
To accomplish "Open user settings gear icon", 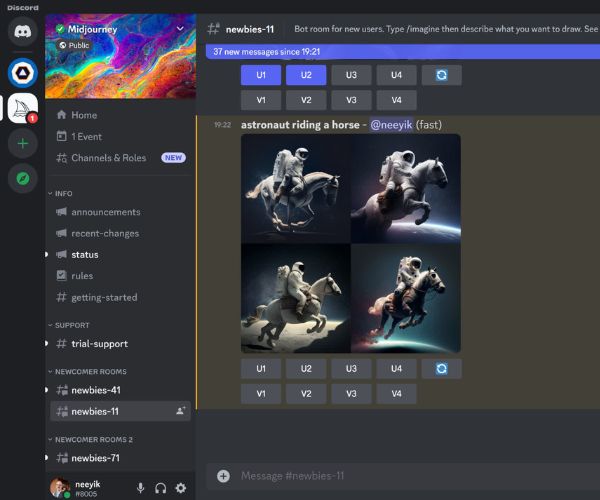I will [x=181, y=488].
